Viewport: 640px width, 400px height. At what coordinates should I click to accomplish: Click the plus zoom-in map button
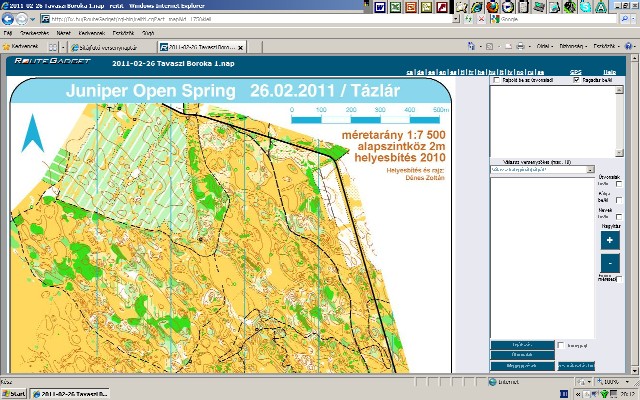point(610,240)
